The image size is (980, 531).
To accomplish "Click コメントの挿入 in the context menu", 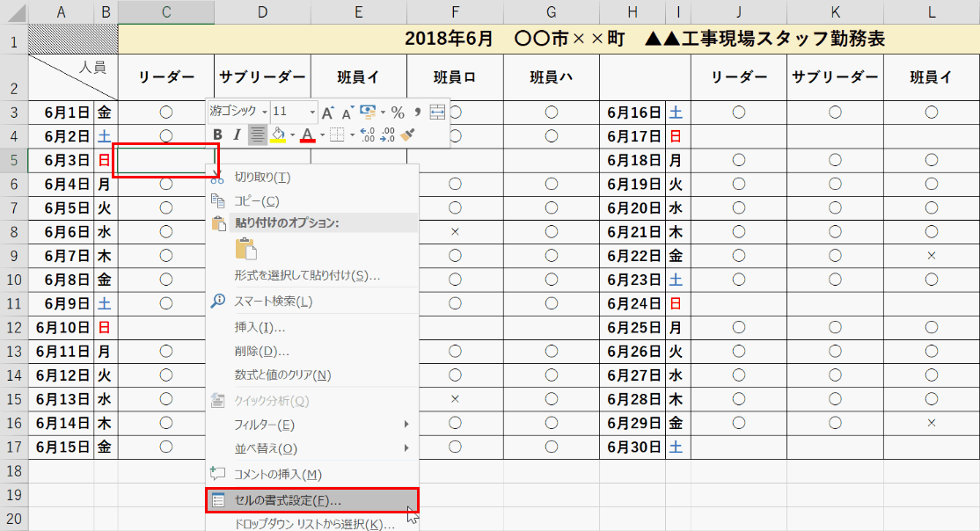I will point(277,474).
